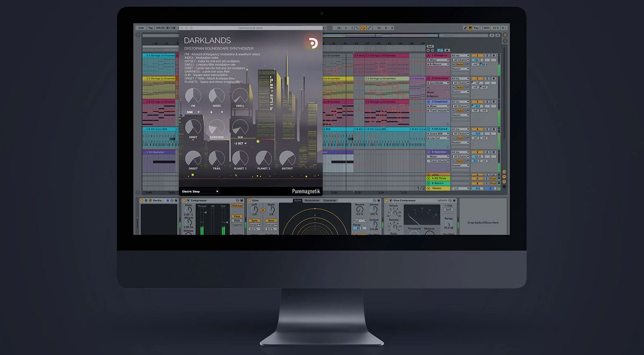Click the Tap tempo button

[151, 28]
